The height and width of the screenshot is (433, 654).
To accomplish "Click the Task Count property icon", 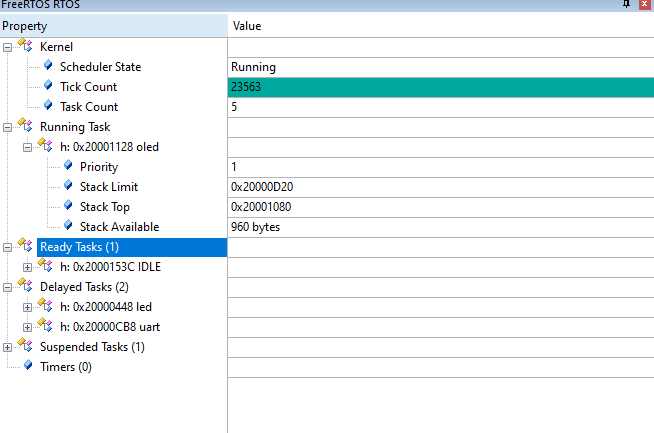I will click(48, 105).
